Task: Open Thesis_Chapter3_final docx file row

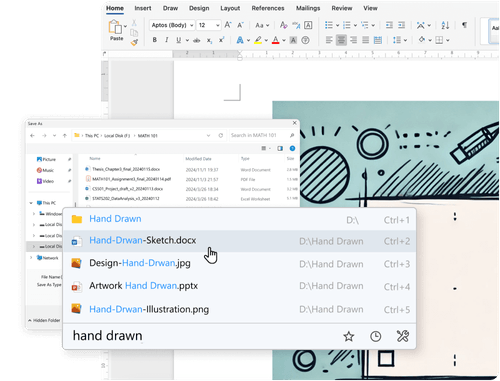Action: (x=191, y=169)
